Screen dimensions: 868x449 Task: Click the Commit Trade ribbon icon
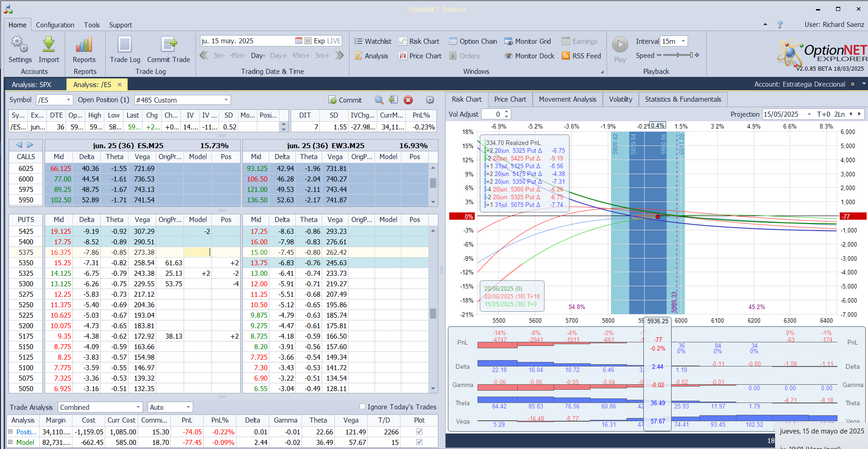pyautogui.click(x=169, y=45)
